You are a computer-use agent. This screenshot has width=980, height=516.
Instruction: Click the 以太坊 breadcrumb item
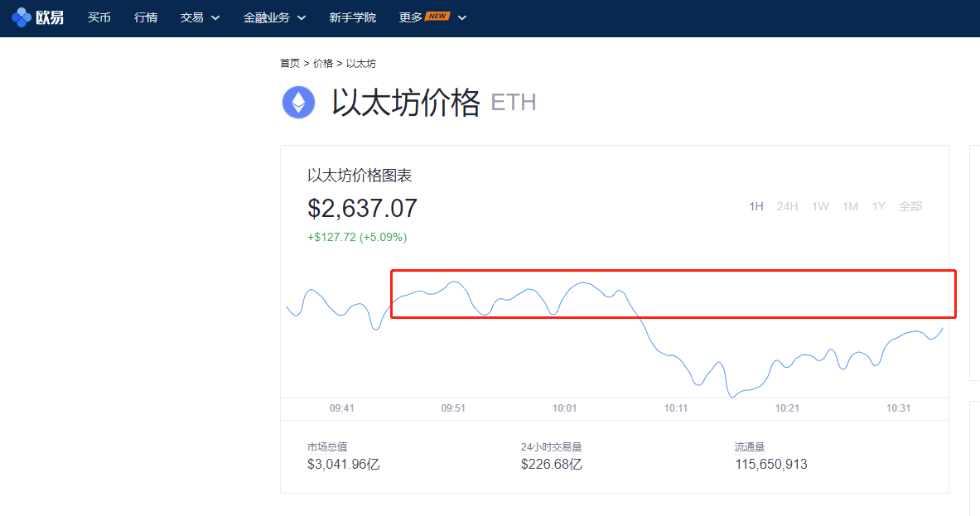tap(360, 64)
